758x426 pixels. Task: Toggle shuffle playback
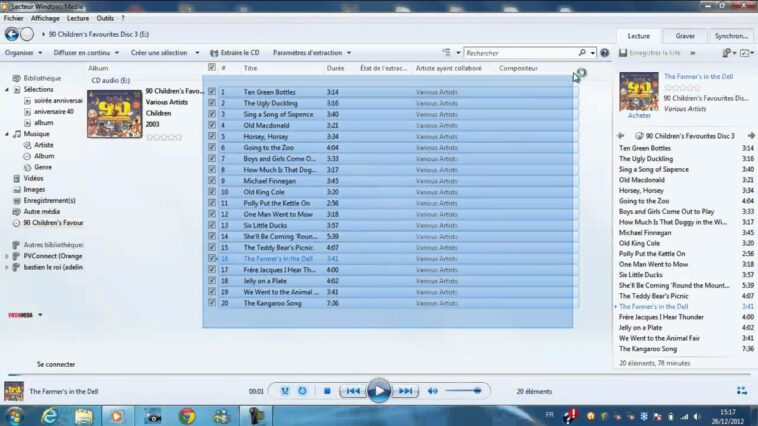tap(285, 391)
